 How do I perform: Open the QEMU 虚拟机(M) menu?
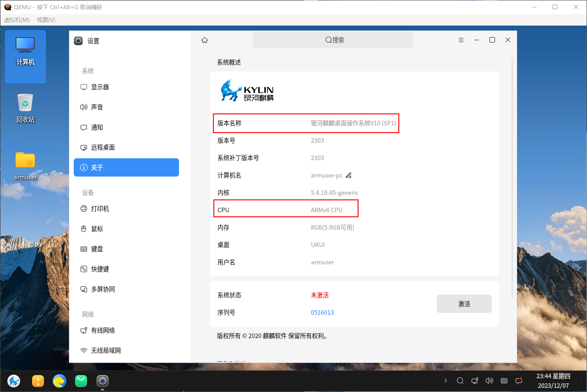(17, 20)
